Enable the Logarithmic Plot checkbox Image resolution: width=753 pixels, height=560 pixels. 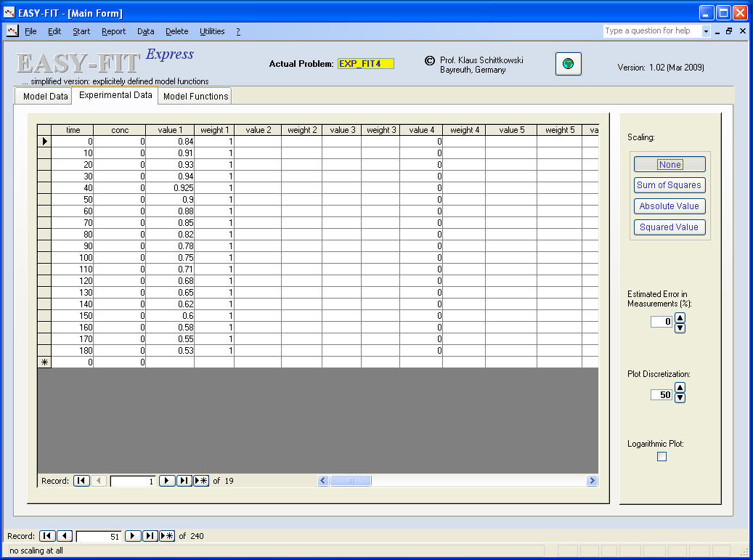(662, 457)
